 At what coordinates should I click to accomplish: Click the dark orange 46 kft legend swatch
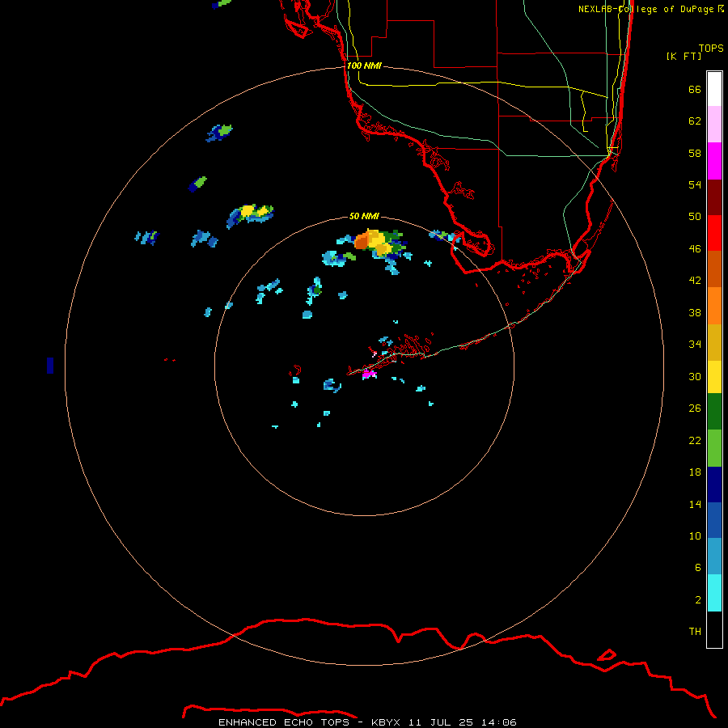coord(714,269)
